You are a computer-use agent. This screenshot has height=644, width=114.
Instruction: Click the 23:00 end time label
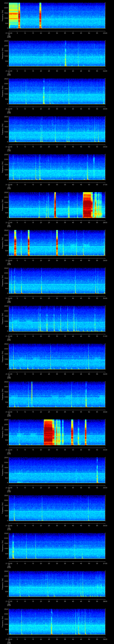click(105, 33)
